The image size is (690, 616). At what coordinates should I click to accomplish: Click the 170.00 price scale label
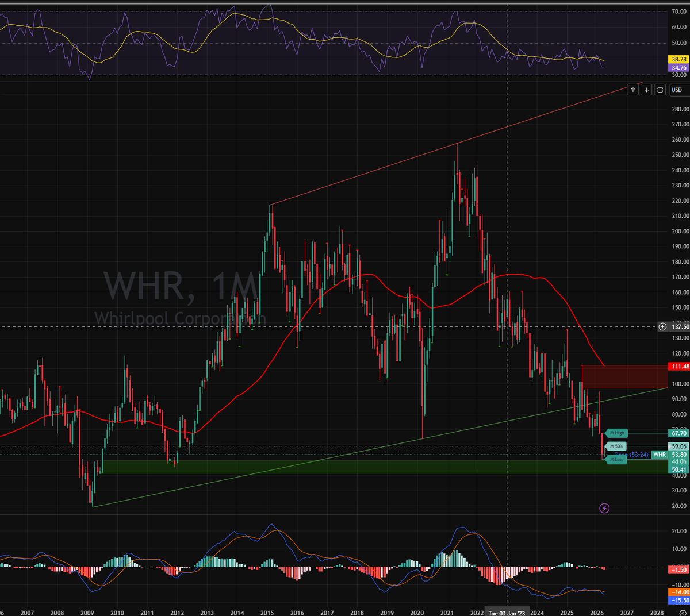(x=680, y=277)
